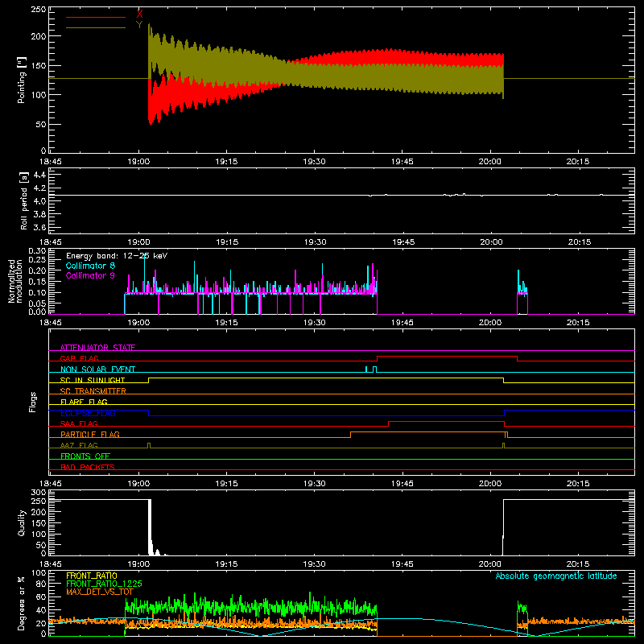
Task: Click the raised GAP_FLAG segment after 19:40
Action: pyautogui.click(x=448, y=356)
